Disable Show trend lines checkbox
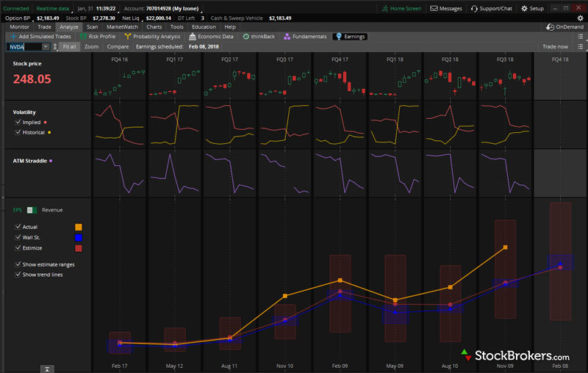This screenshot has height=373, width=588. [x=18, y=274]
